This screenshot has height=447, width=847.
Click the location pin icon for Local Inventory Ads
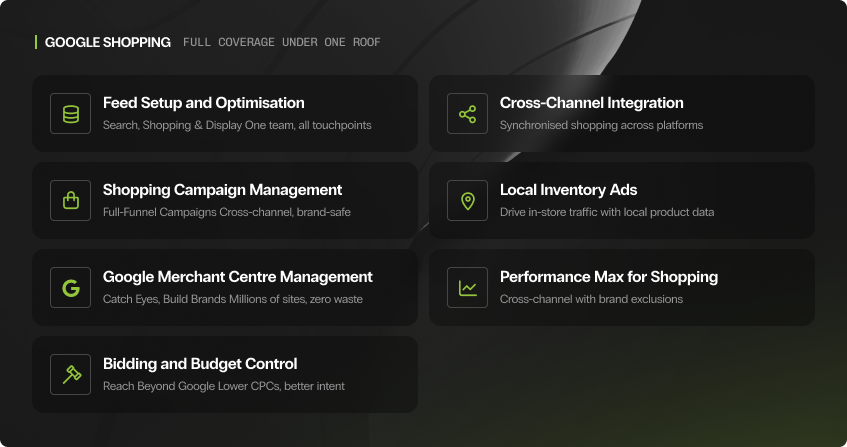click(x=467, y=200)
